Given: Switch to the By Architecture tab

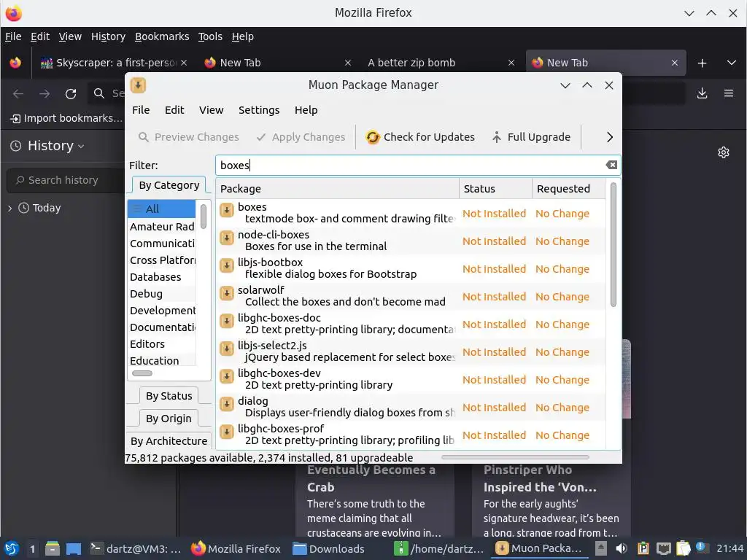Looking at the screenshot, I should click(169, 441).
